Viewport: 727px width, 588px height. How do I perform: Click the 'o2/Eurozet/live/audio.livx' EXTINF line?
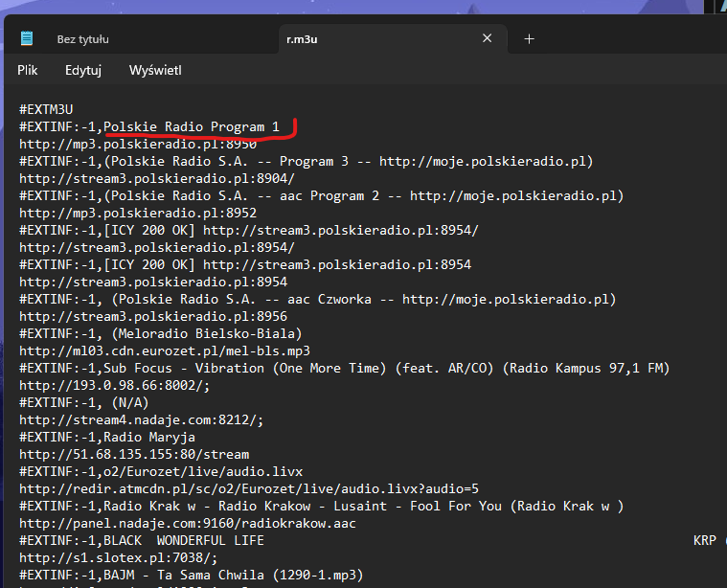tap(161, 471)
